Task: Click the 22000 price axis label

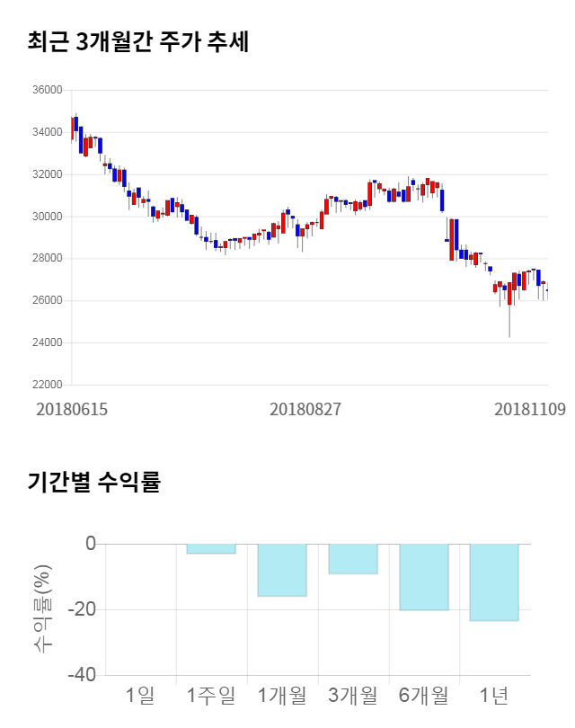Action: click(x=46, y=385)
